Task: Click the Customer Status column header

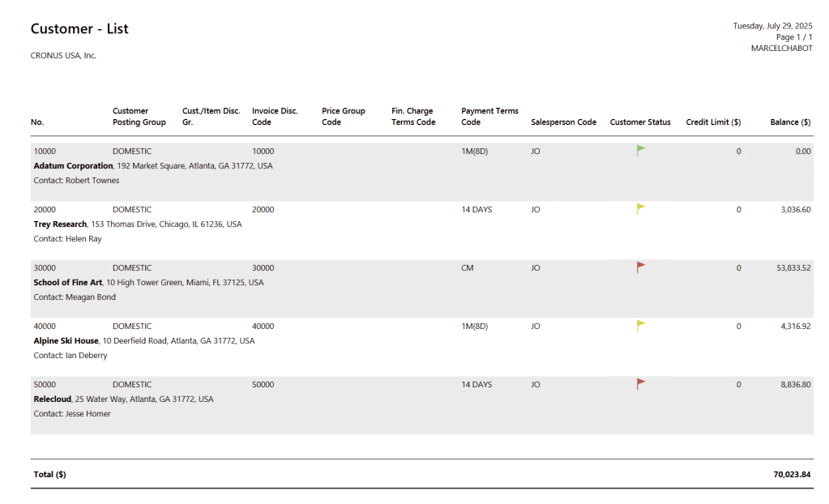Action: [640, 122]
